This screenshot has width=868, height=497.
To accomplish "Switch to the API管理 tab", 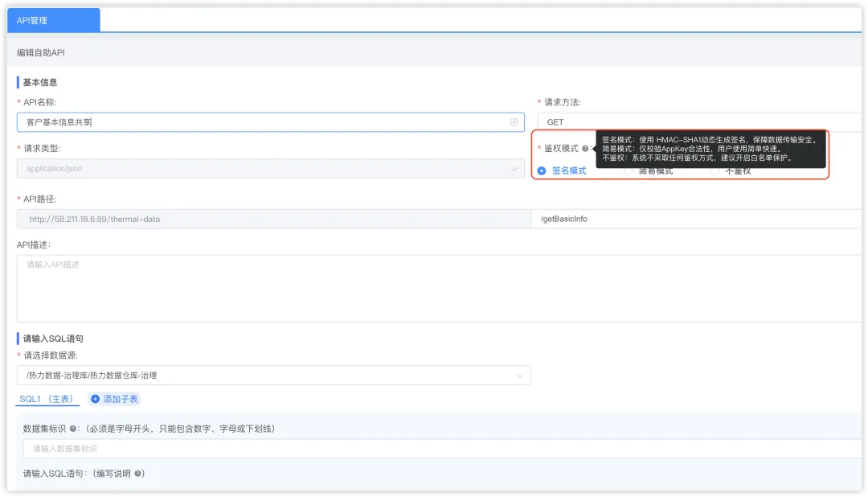I will (54, 20).
